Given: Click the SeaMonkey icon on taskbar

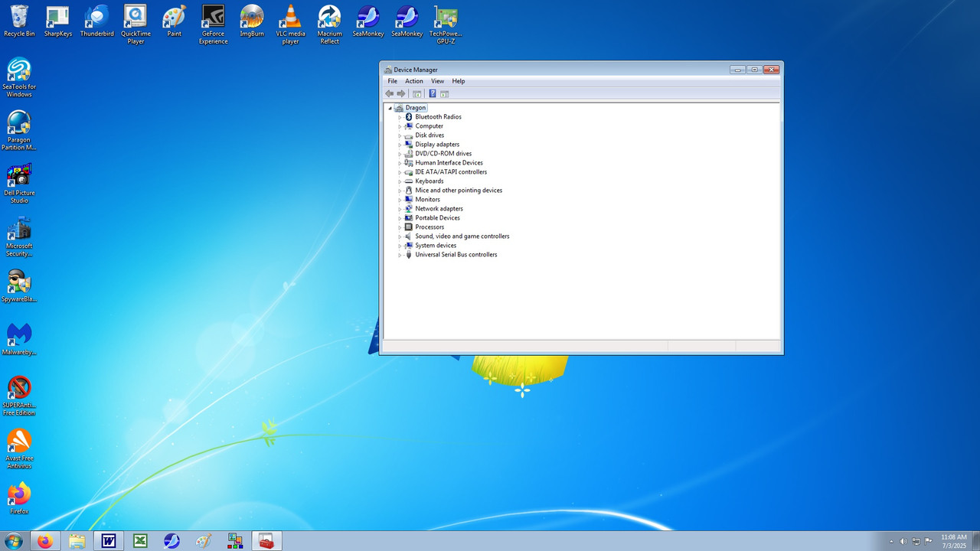Looking at the screenshot, I should 172,541.
